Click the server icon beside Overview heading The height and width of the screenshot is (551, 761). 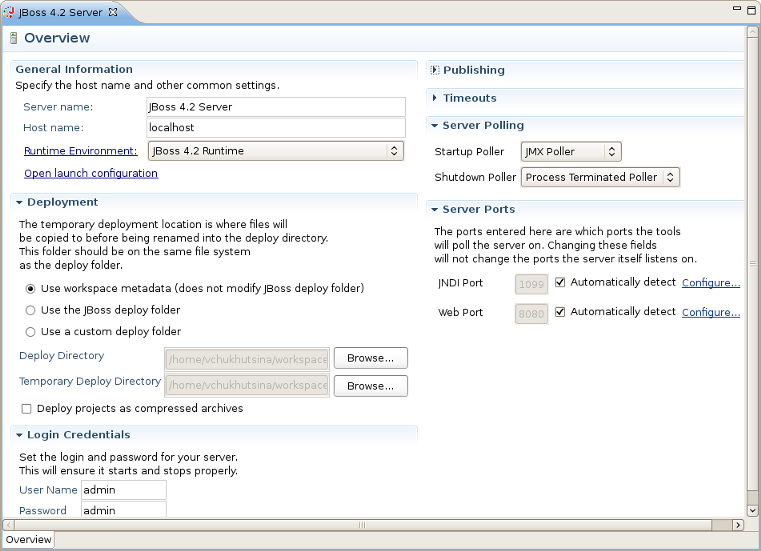pyautogui.click(x=13, y=39)
